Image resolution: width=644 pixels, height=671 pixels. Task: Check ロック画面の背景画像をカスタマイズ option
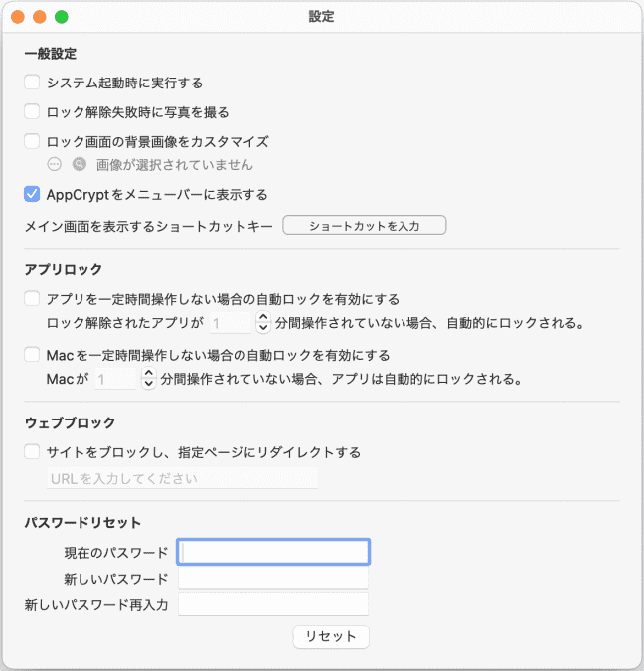pos(32,142)
